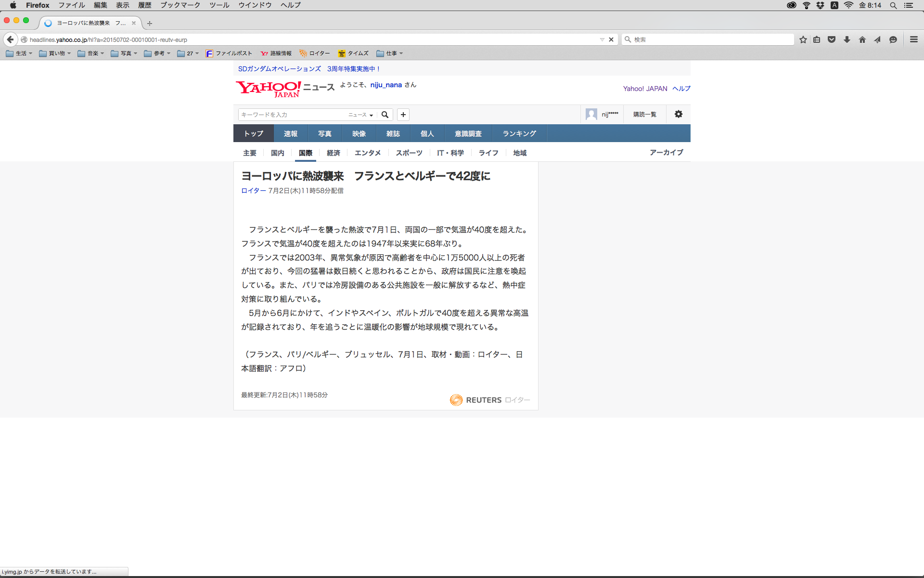Image resolution: width=924 pixels, height=578 pixels.
Task: Click the Pocket save icon
Action: pyautogui.click(x=831, y=39)
